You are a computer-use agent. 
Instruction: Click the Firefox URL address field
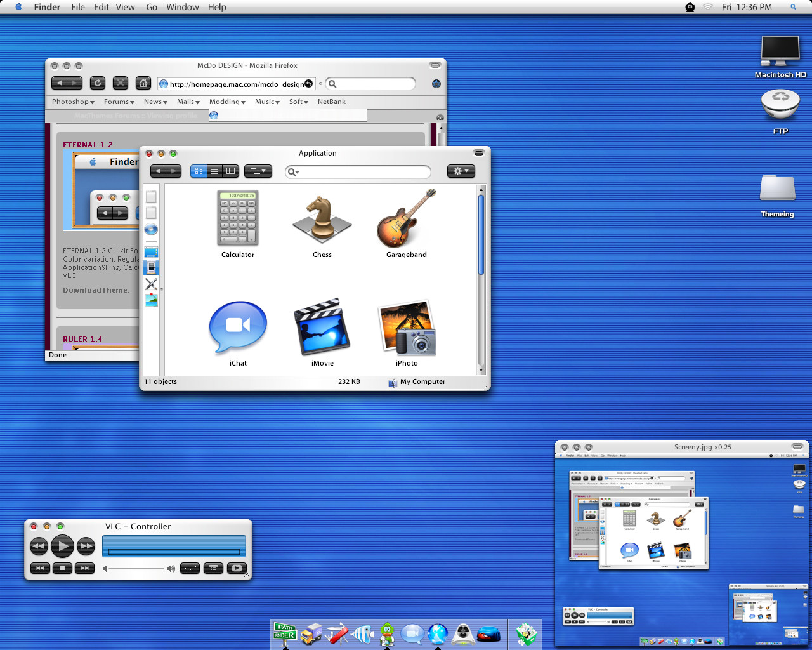(x=236, y=84)
